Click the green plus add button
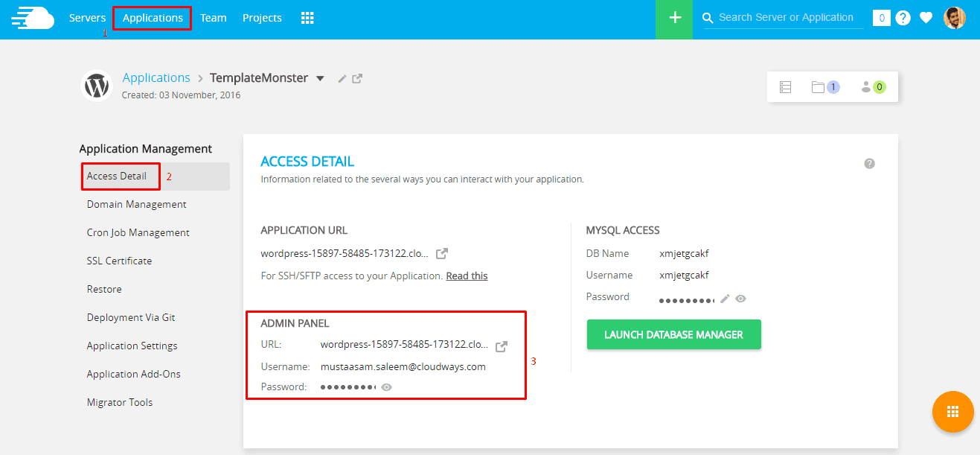This screenshot has width=980, height=455. click(x=675, y=18)
